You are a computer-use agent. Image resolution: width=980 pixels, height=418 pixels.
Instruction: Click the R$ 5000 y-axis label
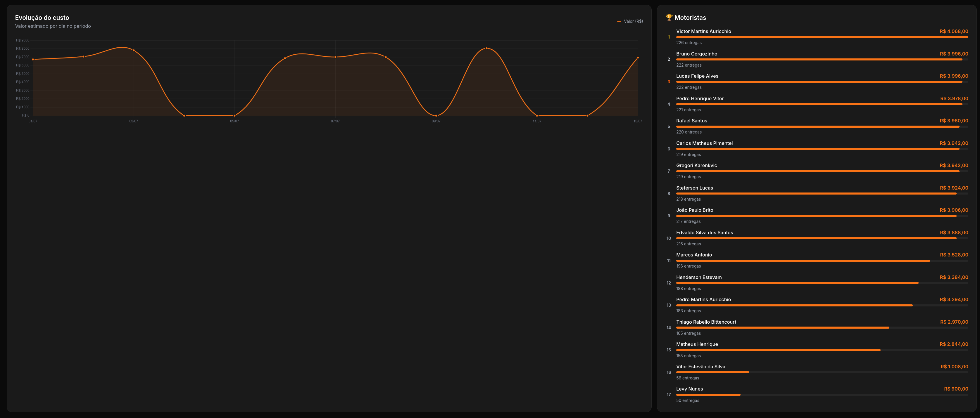click(x=23, y=74)
